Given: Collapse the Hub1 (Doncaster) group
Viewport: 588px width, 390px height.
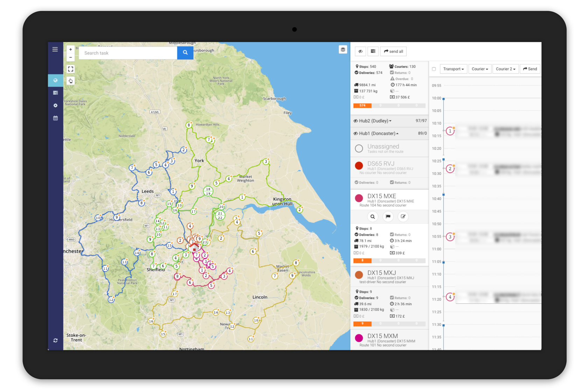Looking at the screenshot, I should (379, 134).
